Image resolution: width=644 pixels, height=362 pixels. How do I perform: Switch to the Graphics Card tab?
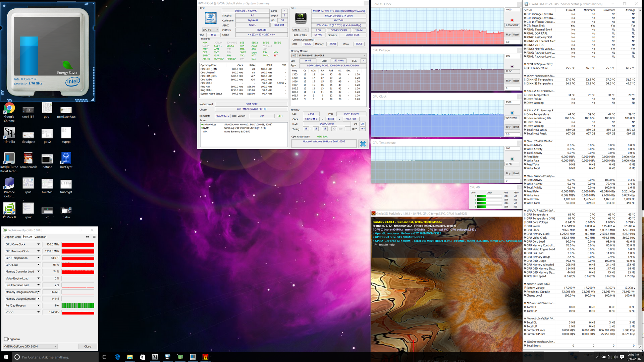point(12,237)
